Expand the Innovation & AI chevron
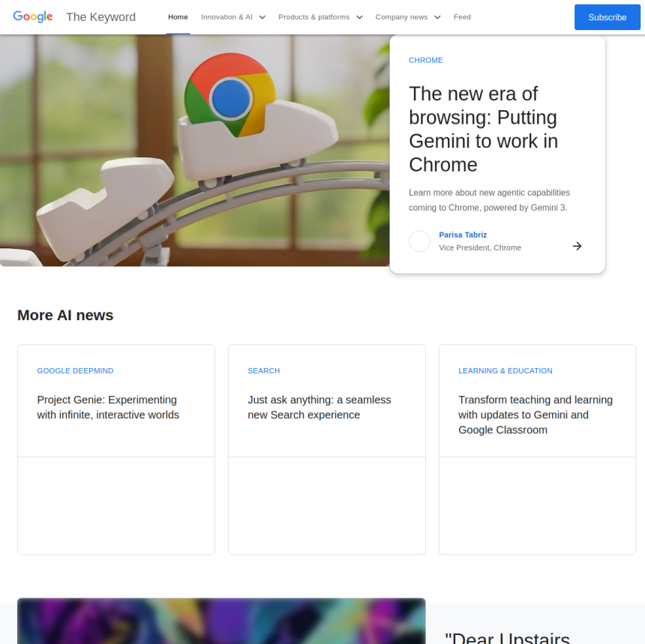 pyautogui.click(x=262, y=17)
